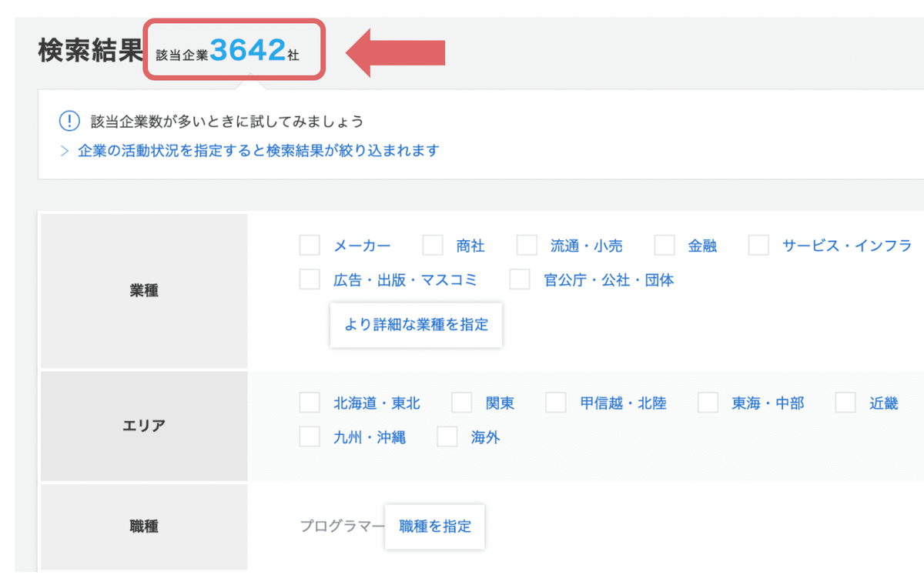Image resolution: width=924 pixels, height=575 pixels.
Task: Check the 海外 area checkbox
Action: pyautogui.click(x=447, y=437)
